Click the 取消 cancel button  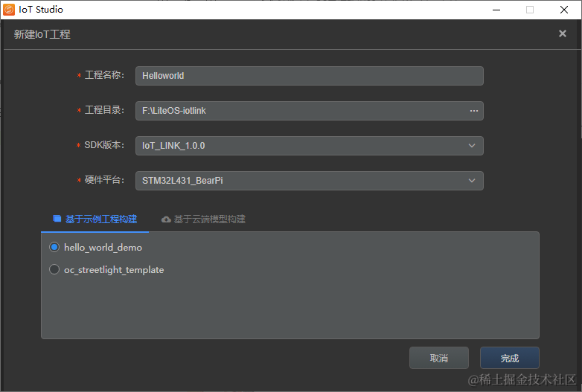click(438, 358)
